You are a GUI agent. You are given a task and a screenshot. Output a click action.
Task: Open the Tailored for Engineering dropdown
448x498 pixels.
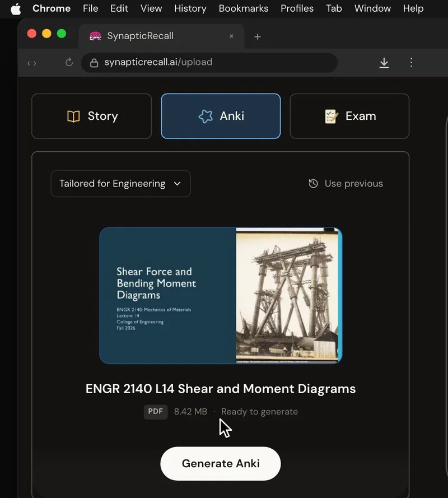[x=120, y=184]
